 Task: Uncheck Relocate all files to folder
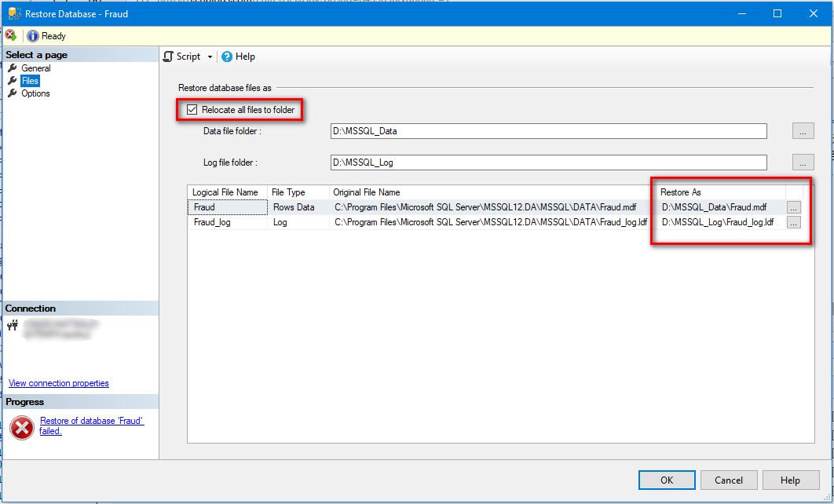pyautogui.click(x=192, y=110)
